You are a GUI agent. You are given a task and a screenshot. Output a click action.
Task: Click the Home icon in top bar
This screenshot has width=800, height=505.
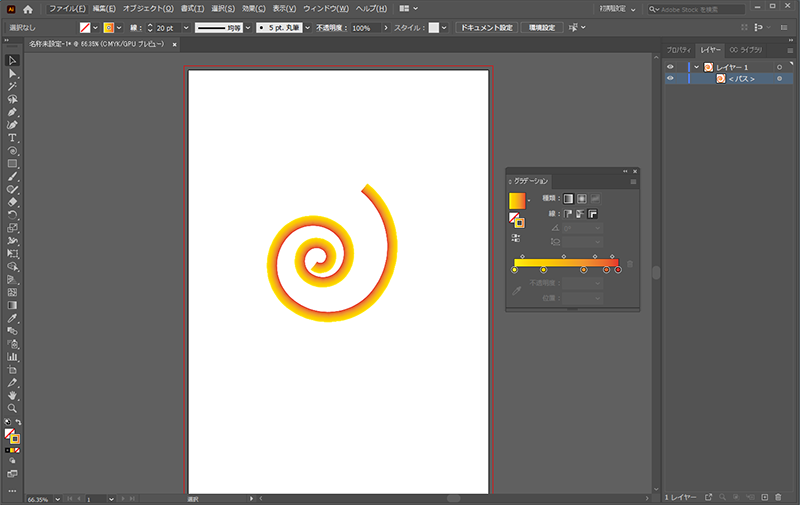[x=28, y=8]
